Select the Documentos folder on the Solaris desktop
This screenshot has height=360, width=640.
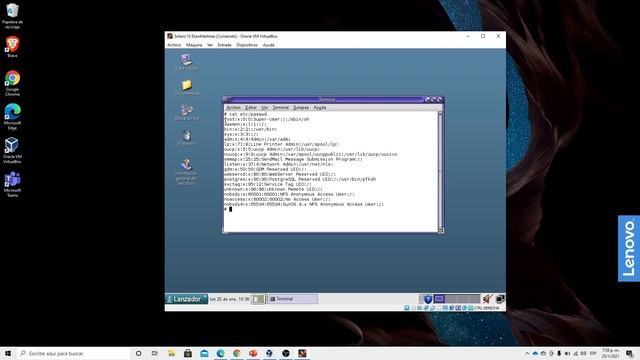point(187,87)
